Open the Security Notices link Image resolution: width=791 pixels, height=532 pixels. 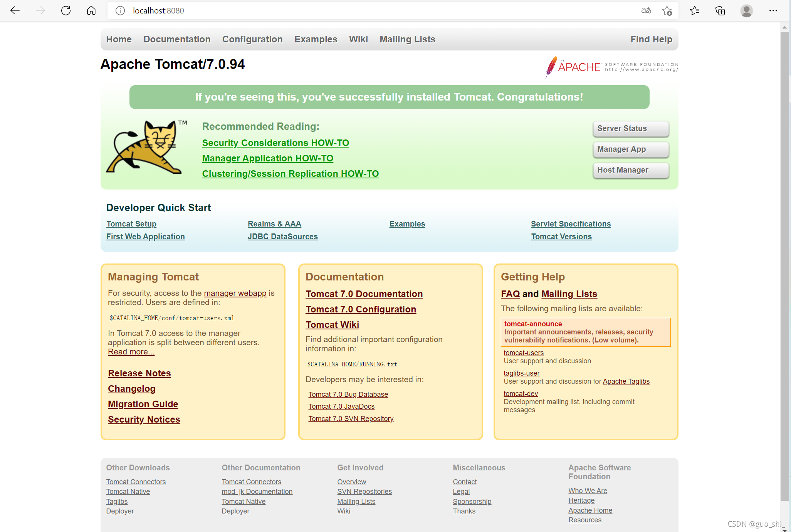[x=144, y=420]
